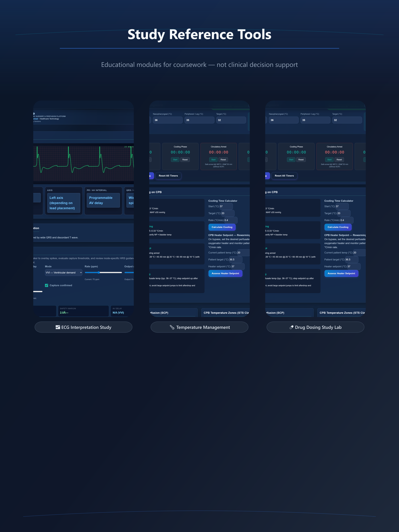This screenshot has width=399, height=532.
Task: Click Nasopharyngeal field in Temperature Management card
Action: click(x=168, y=120)
